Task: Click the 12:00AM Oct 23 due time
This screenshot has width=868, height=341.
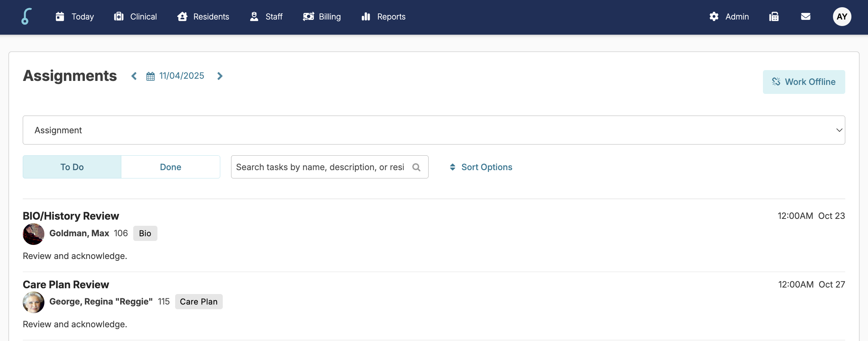Action: [811, 216]
